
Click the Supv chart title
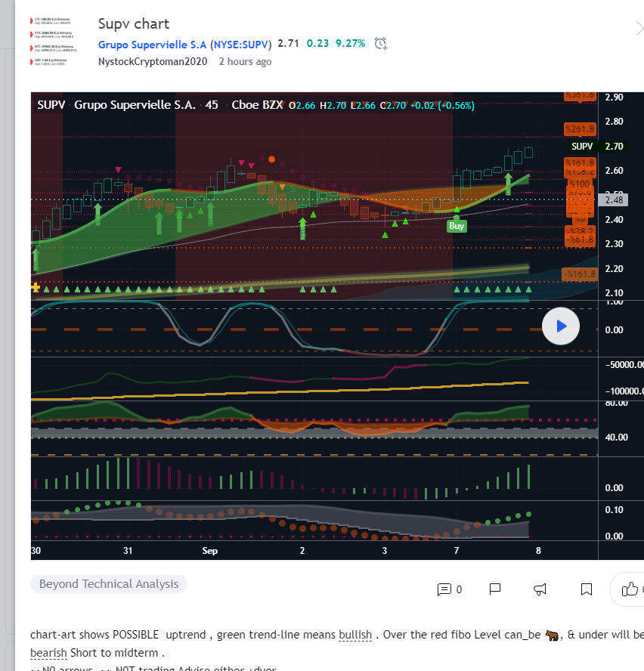click(134, 24)
